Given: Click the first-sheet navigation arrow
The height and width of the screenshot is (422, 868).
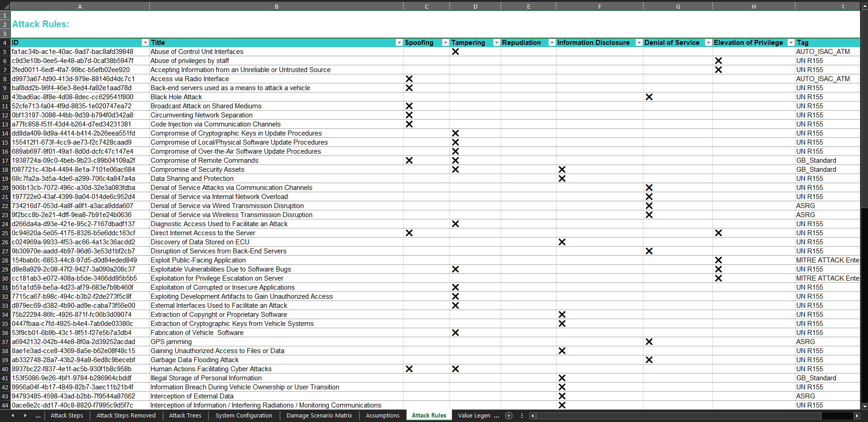Looking at the screenshot, I should [x=12, y=416].
